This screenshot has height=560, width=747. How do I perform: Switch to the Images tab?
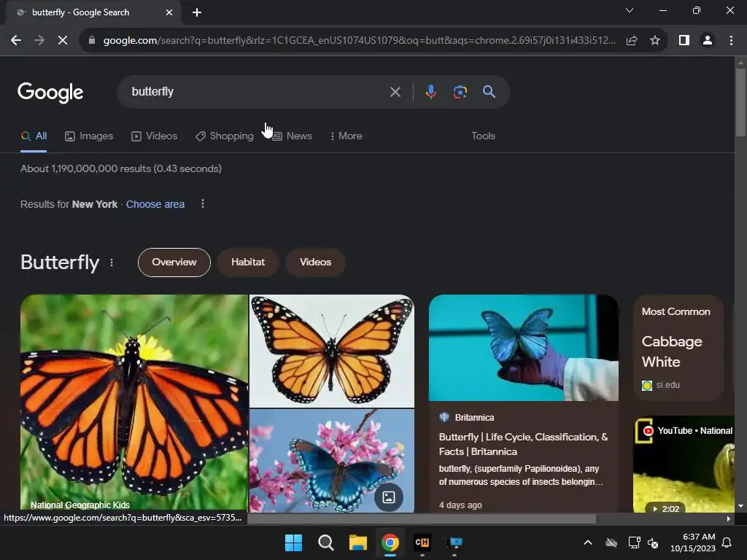pyautogui.click(x=89, y=136)
